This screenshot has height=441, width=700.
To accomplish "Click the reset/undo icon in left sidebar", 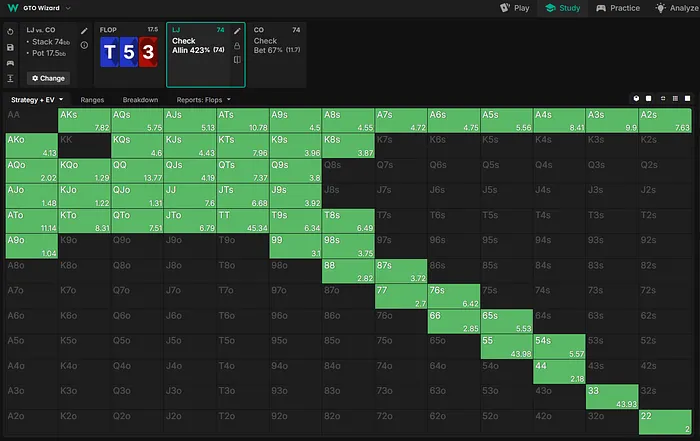I will [x=9, y=31].
